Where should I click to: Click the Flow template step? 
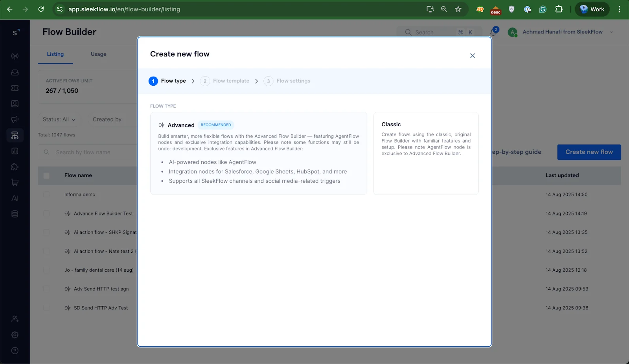point(224,81)
